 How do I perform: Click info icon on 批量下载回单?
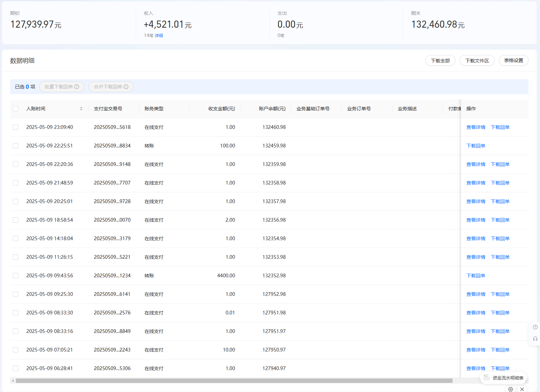77,87
